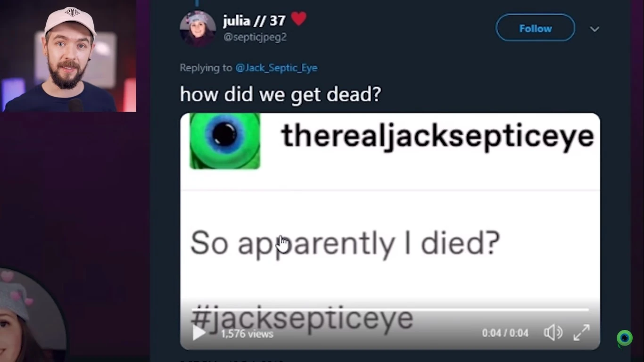Image resolution: width=644 pixels, height=362 pixels.
Task: Play the embedded tweet video
Action: pyautogui.click(x=199, y=333)
